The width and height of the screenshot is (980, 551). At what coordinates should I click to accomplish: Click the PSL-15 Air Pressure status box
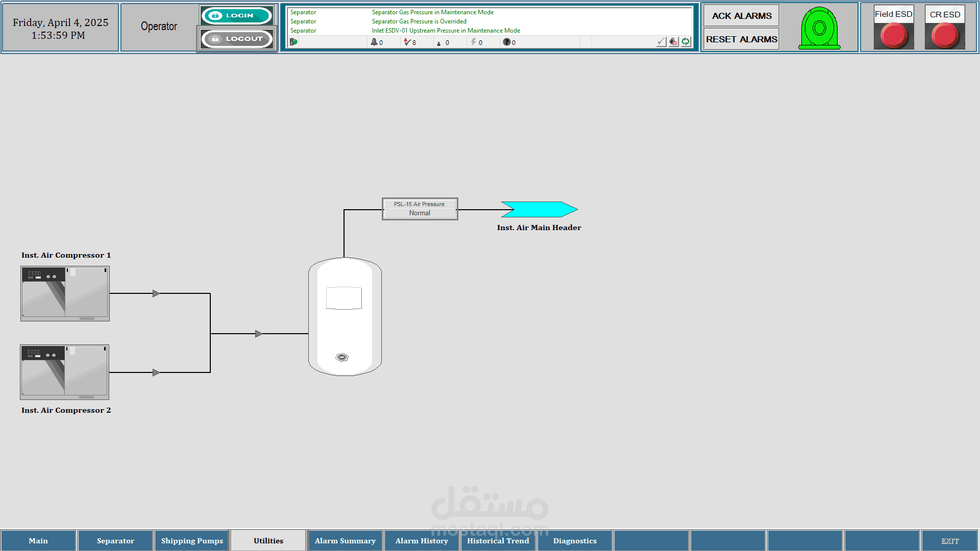click(x=420, y=209)
